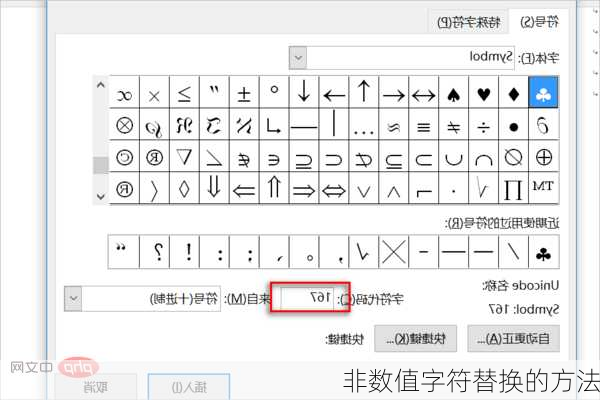Click the 取消 cancel button
600x400 pixels.
point(95,387)
